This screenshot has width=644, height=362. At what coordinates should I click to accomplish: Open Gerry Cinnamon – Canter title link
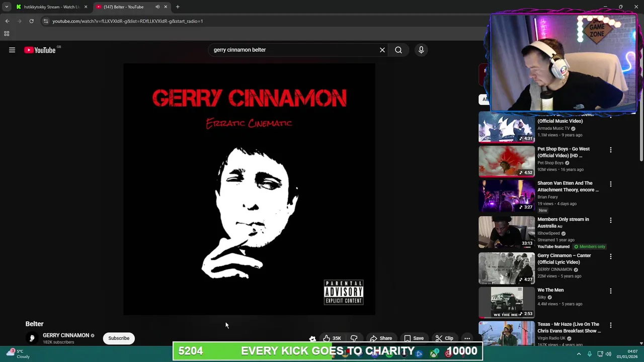(x=564, y=259)
